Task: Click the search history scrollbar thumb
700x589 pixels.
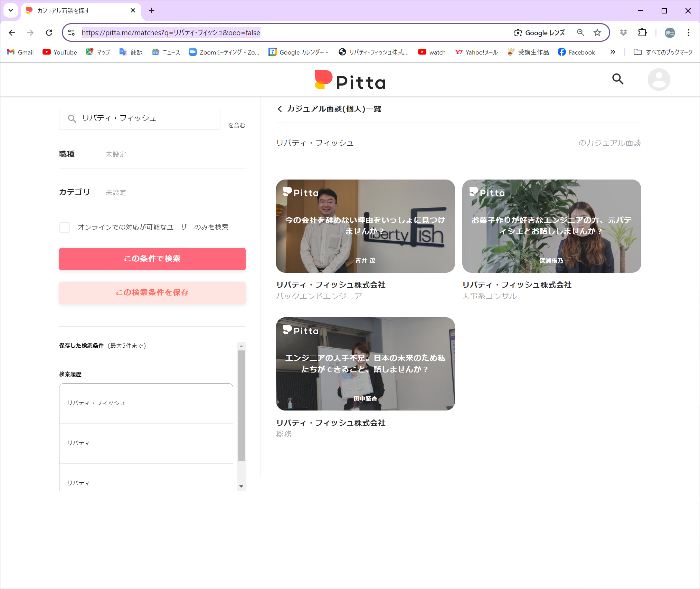Action: point(242,406)
